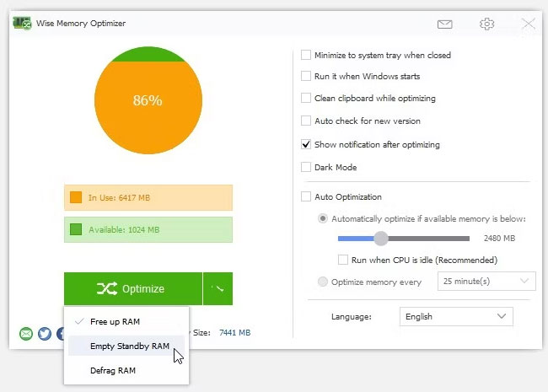Click the Language: label
548x392 pixels.
coord(352,317)
